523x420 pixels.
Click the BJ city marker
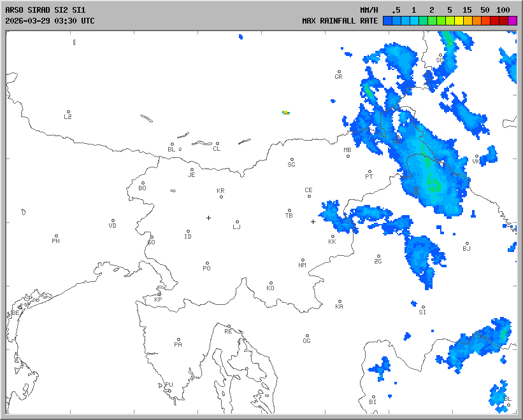click(466, 244)
